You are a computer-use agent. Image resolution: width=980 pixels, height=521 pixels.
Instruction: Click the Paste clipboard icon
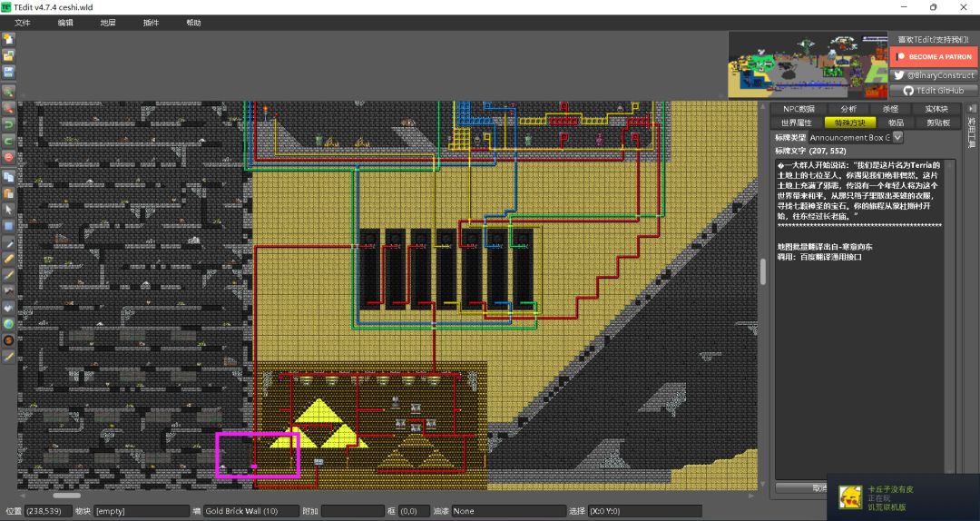click(x=8, y=193)
